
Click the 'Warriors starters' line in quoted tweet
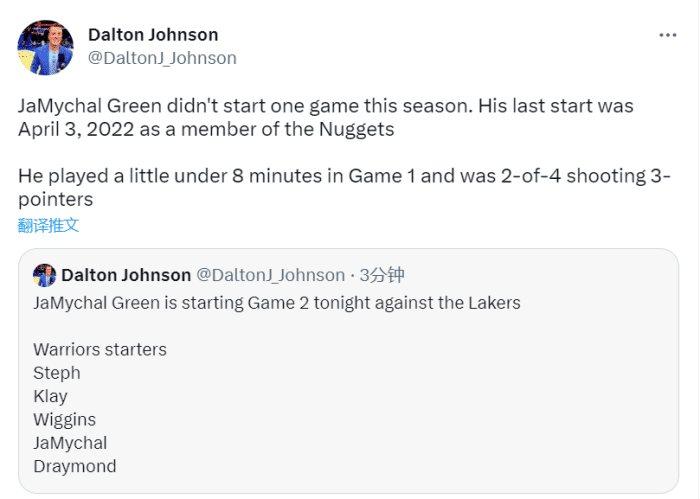point(100,349)
